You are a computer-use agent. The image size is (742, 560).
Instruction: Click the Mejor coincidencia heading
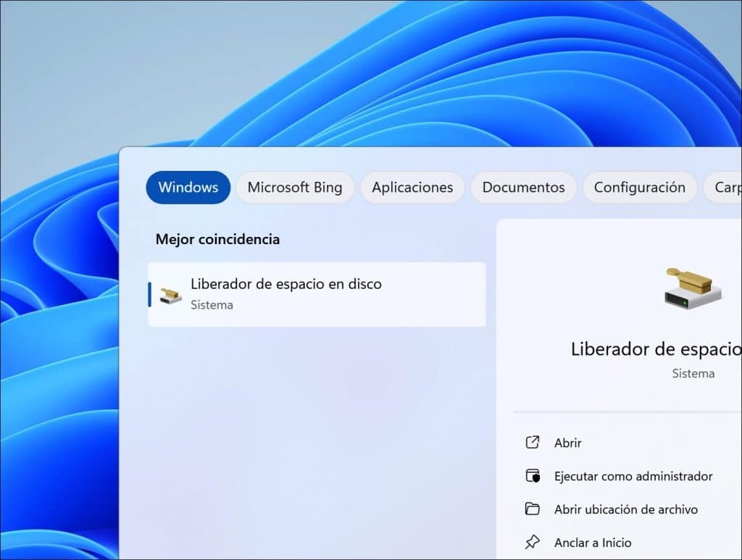pyautogui.click(x=217, y=239)
